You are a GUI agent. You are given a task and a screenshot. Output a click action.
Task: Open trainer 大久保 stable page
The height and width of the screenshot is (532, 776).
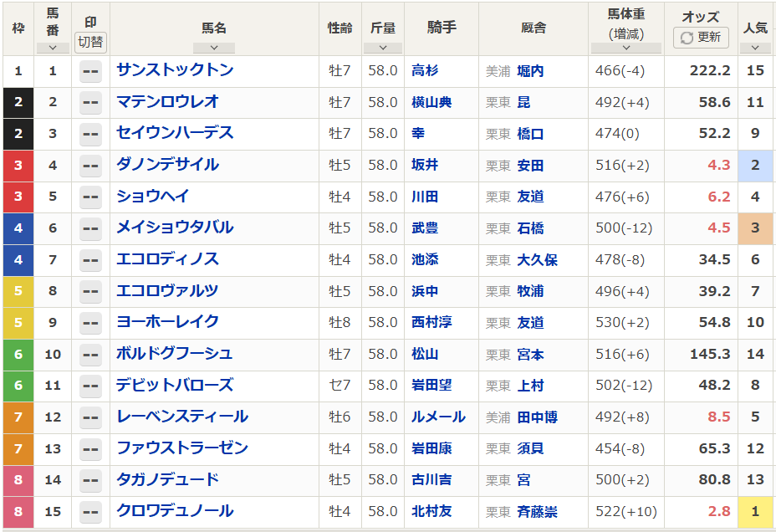537,260
